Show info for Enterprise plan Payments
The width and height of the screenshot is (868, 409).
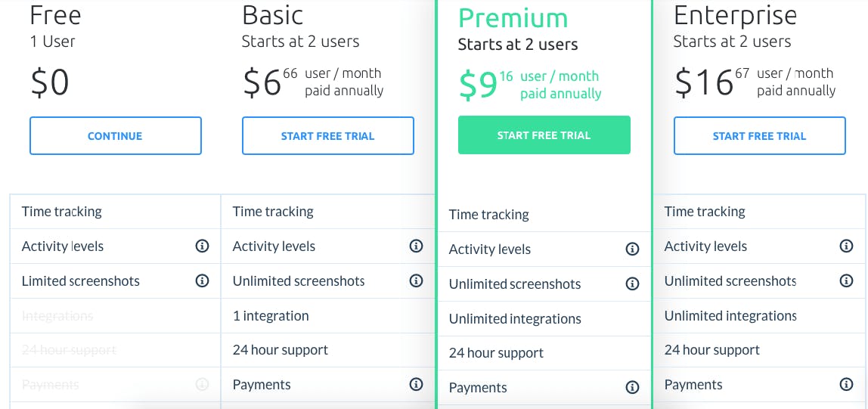pyautogui.click(x=846, y=384)
